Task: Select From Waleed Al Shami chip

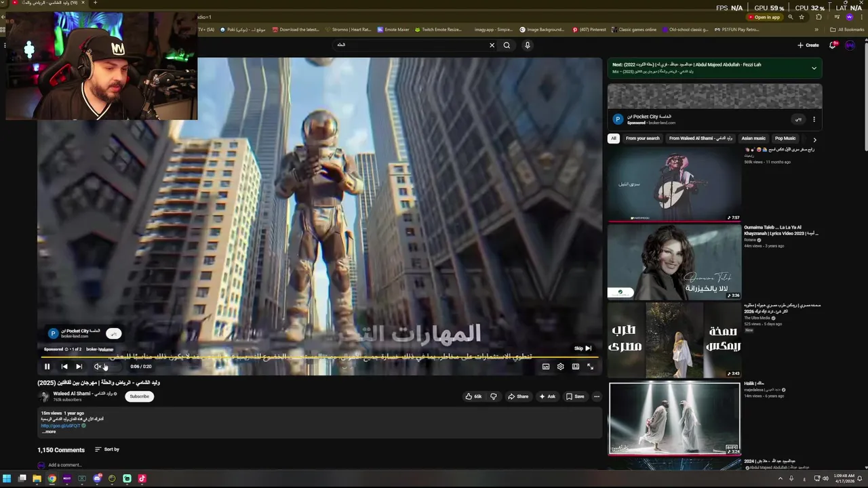Action: point(701,138)
